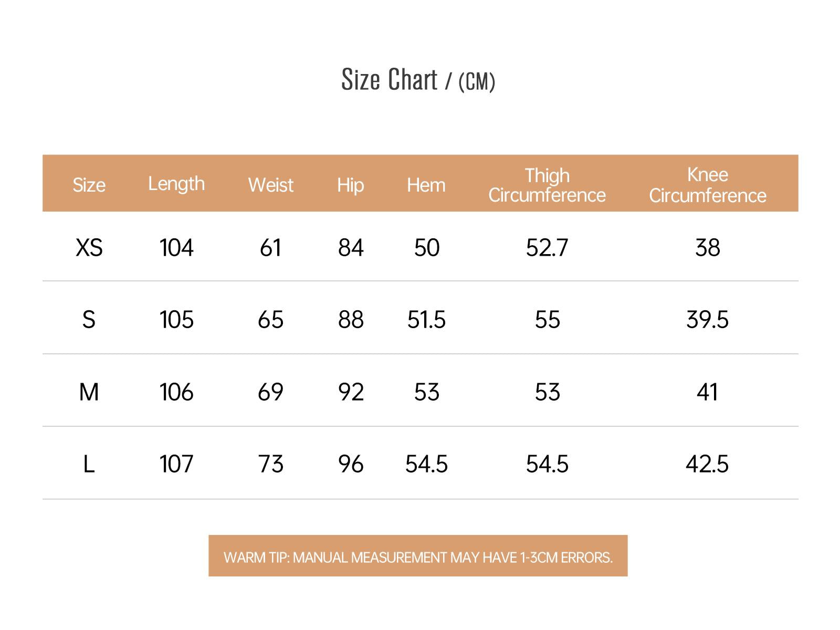Select the Hip column header
This screenshot has height=630, width=840.
[x=350, y=185]
